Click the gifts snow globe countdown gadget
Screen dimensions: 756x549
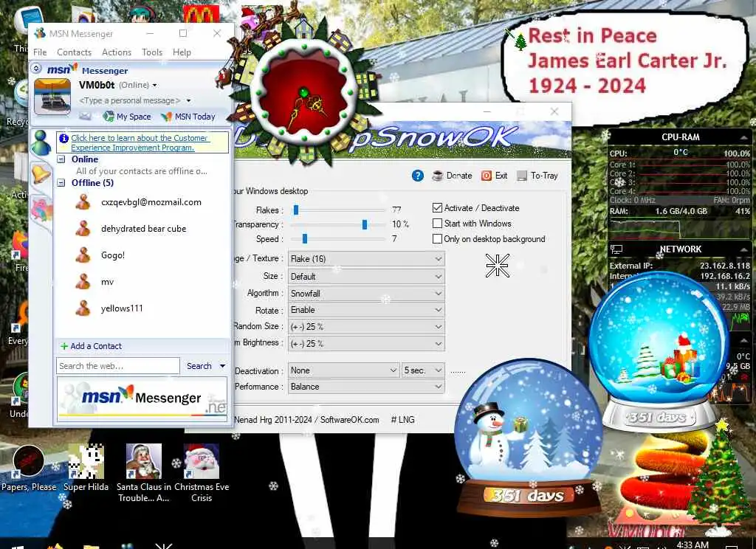[x=658, y=352]
